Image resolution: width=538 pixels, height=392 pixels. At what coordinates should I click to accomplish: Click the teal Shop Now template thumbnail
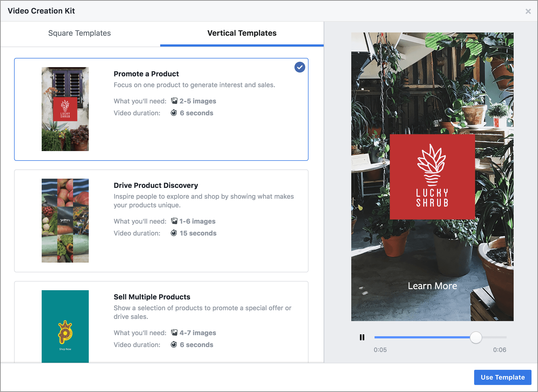65,326
